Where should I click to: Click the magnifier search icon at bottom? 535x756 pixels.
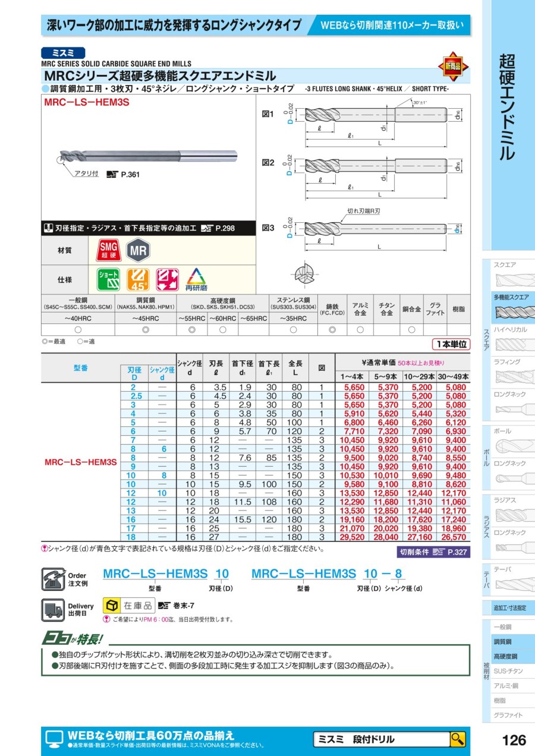[x=457, y=739]
